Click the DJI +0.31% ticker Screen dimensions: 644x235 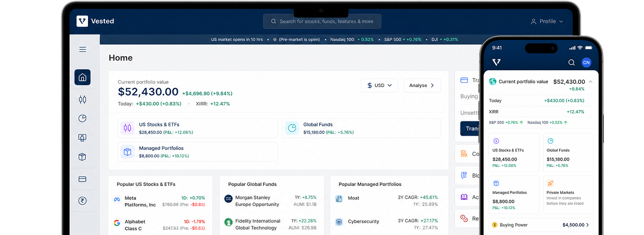[445, 39]
